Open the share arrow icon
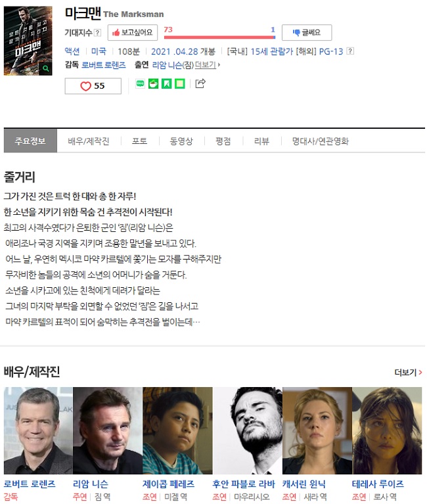This screenshot has height=504, width=427. click(200, 83)
